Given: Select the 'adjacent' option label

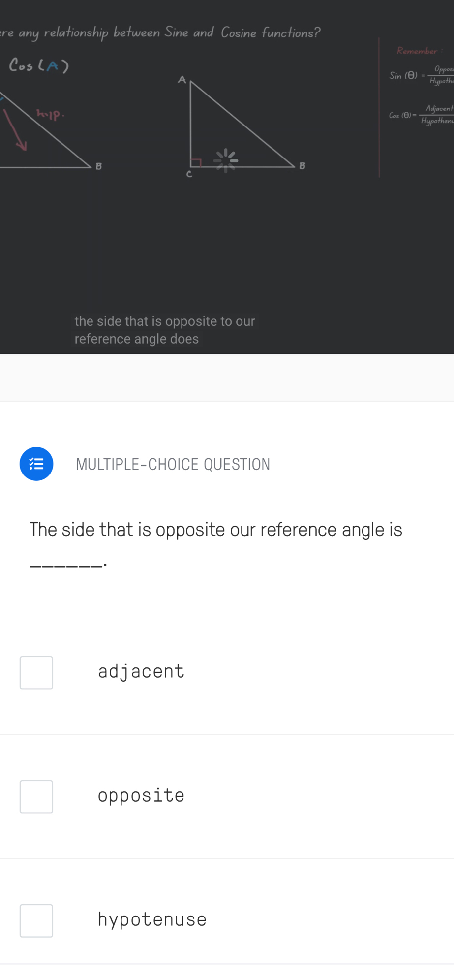Looking at the screenshot, I should [x=141, y=671].
